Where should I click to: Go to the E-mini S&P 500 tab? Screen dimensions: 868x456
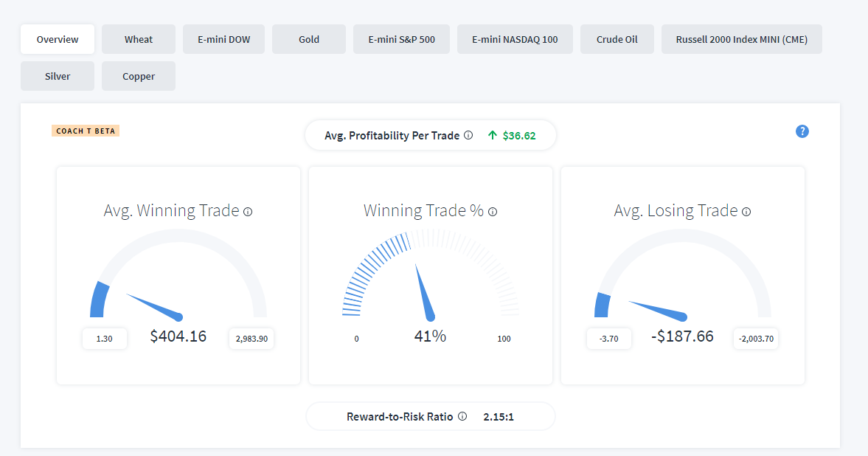(401, 39)
